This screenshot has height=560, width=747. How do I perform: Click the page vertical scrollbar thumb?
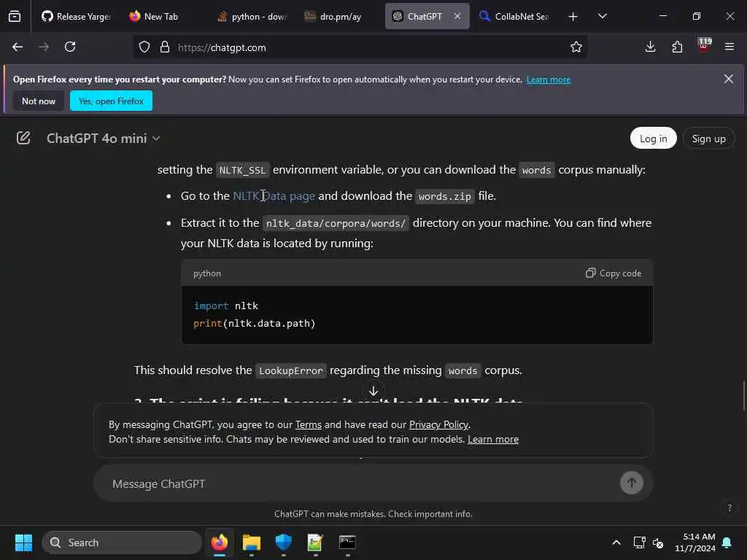click(x=743, y=394)
